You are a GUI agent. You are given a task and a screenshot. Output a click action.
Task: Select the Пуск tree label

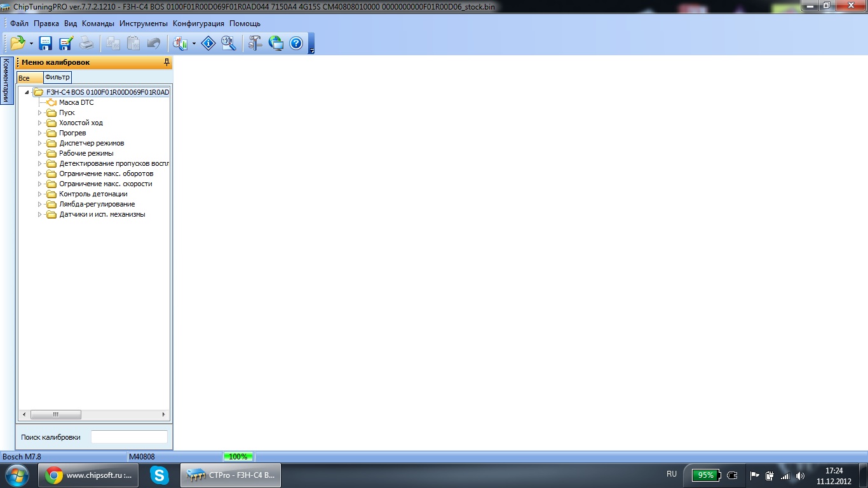tap(67, 112)
